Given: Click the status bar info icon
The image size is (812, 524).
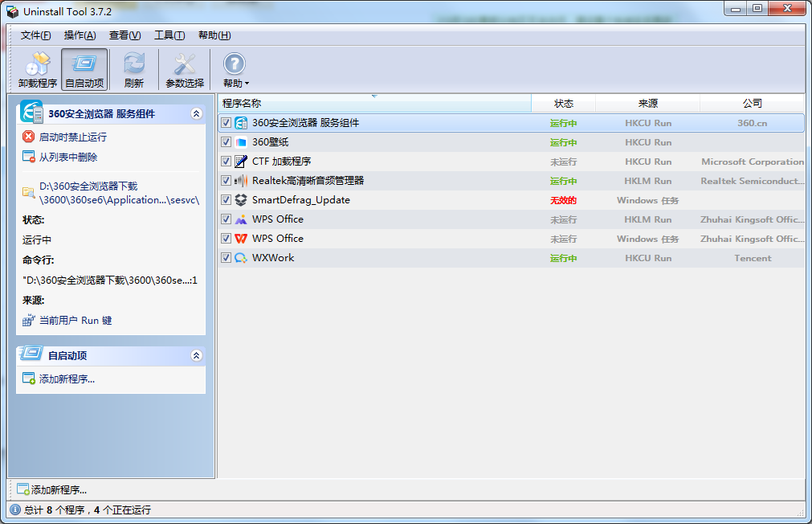Looking at the screenshot, I should click(x=15, y=510).
